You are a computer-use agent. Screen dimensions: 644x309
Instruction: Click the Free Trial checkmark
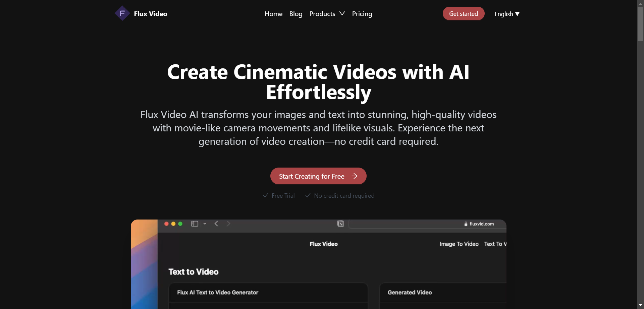tap(266, 195)
